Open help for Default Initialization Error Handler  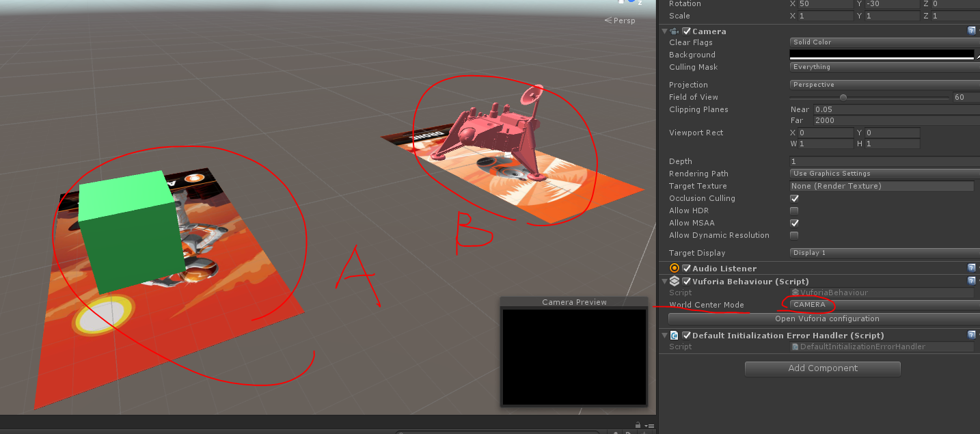pyautogui.click(x=971, y=335)
